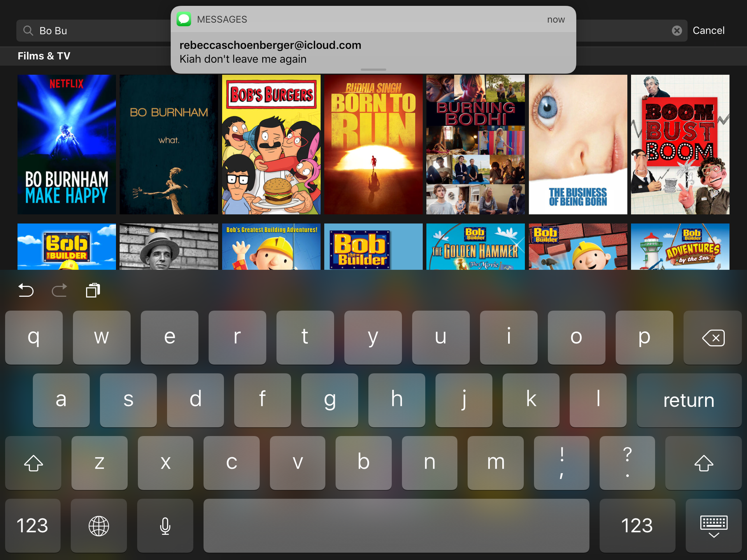Viewport: 747px width, 560px height.
Task: Tap the f key
Action: (263, 400)
